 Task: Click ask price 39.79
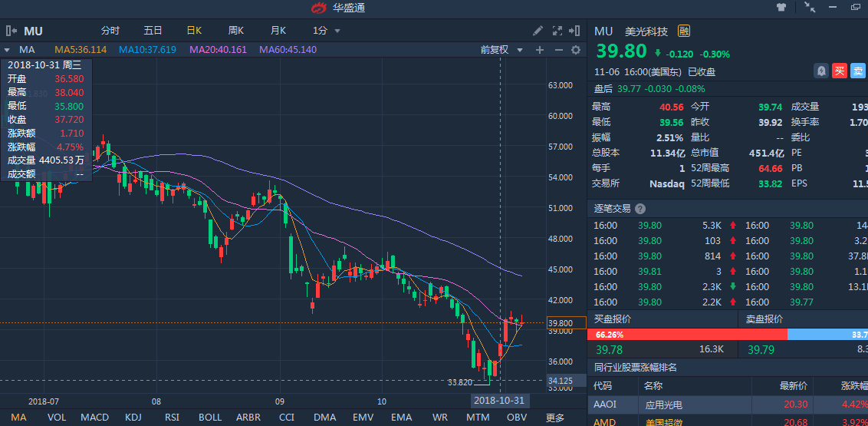tap(761, 349)
